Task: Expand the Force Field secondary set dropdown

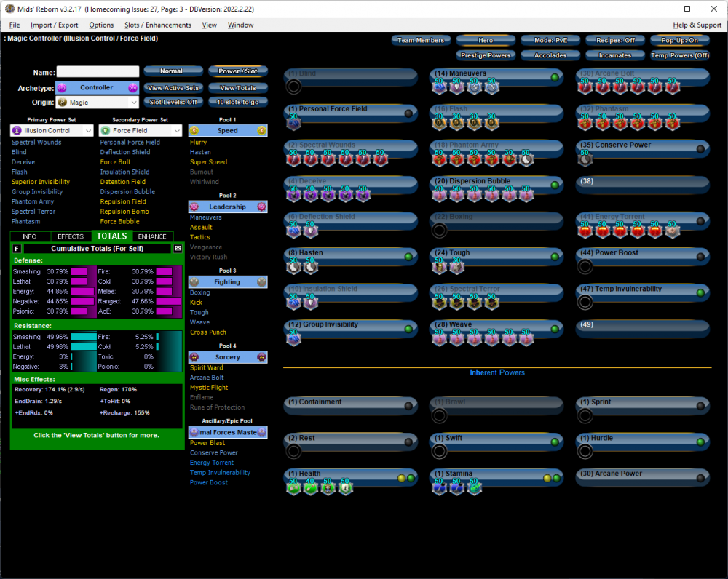Action: tap(141, 131)
